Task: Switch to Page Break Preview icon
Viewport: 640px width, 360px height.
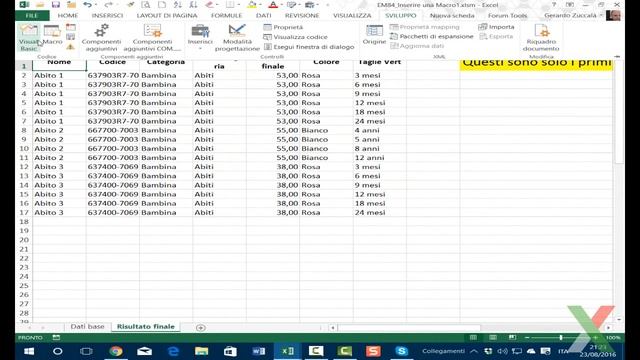Action: point(512,338)
